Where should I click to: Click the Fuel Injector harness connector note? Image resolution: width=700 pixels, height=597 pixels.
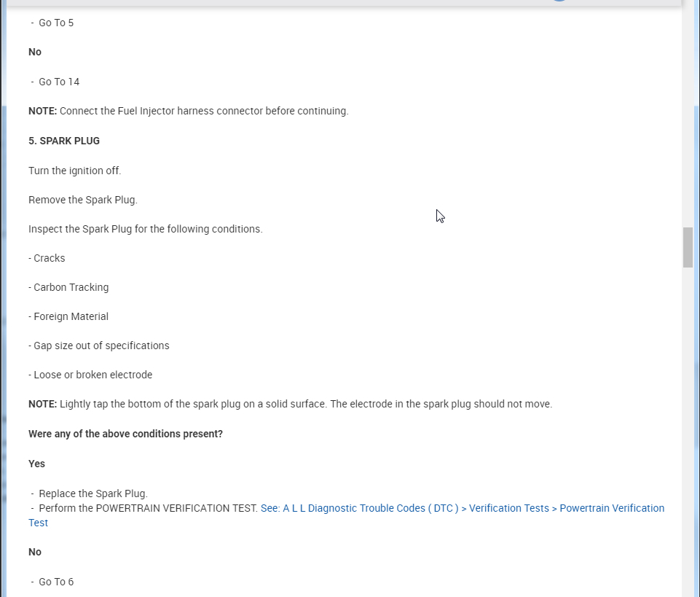click(x=189, y=111)
